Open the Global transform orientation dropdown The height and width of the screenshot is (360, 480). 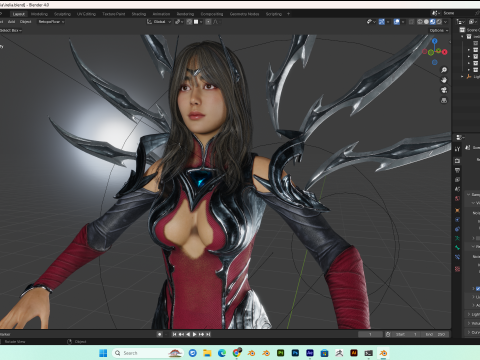pyautogui.click(x=159, y=22)
